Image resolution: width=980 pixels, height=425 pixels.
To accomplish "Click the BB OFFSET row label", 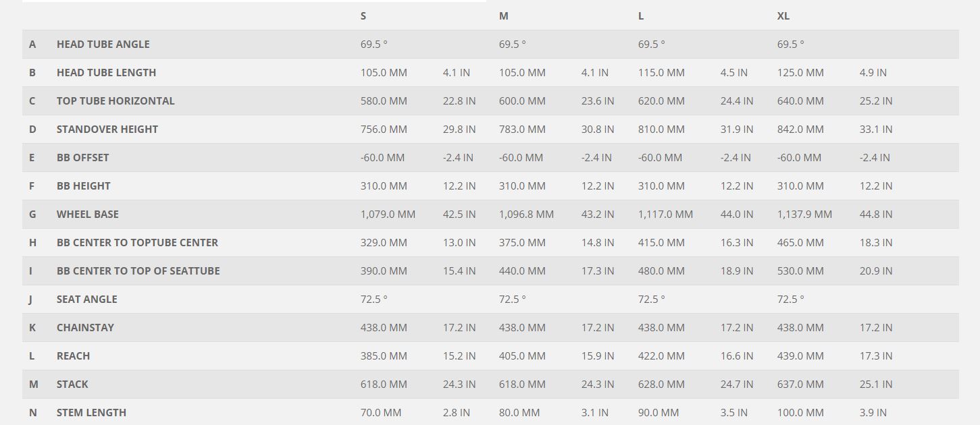I will pos(82,157).
